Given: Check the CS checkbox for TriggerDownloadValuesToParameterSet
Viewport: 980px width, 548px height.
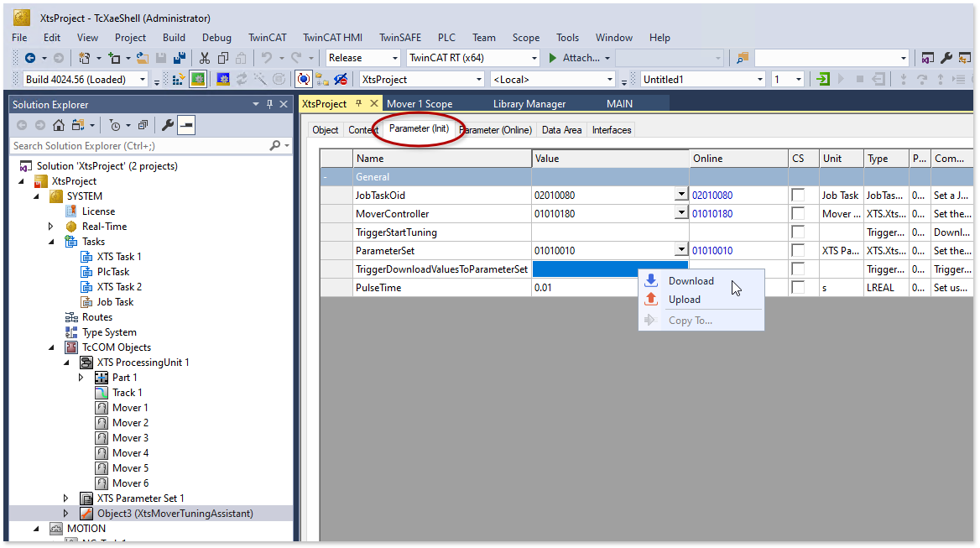Looking at the screenshot, I should click(798, 269).
